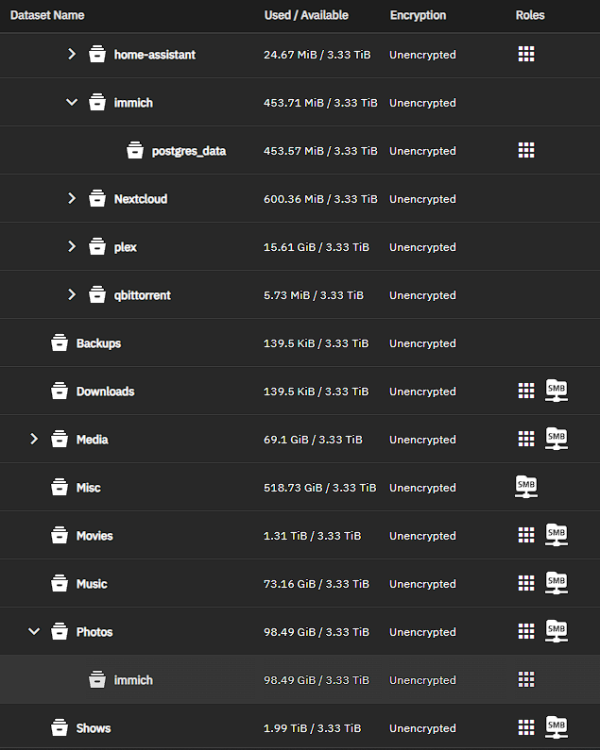Select the qbittorrent dataset row

pos(142,295)
